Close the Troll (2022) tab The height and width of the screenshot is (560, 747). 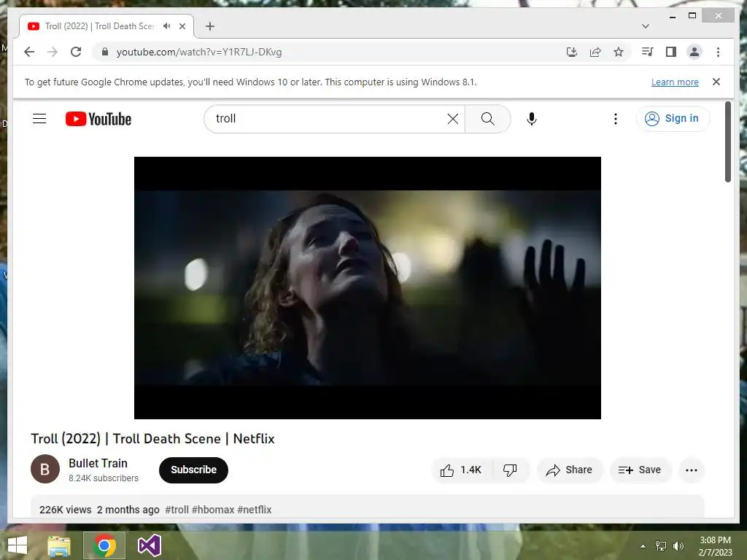coord(182,26)
